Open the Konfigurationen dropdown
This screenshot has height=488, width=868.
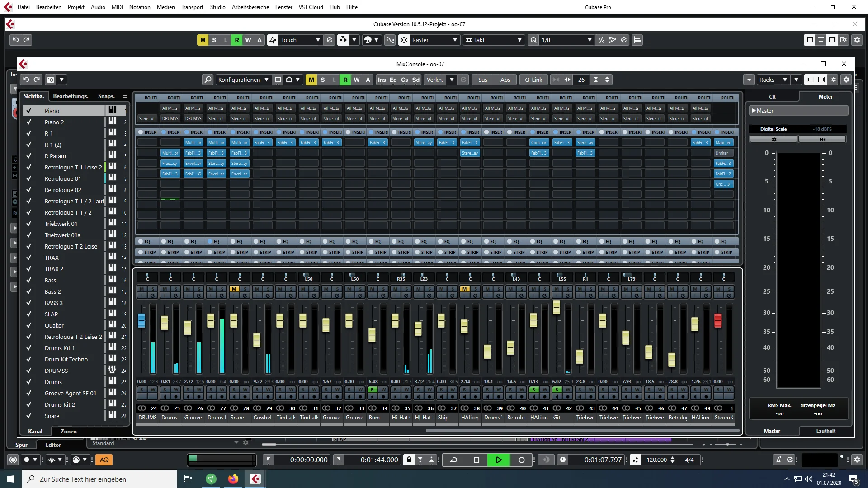(x=243, y=80)
